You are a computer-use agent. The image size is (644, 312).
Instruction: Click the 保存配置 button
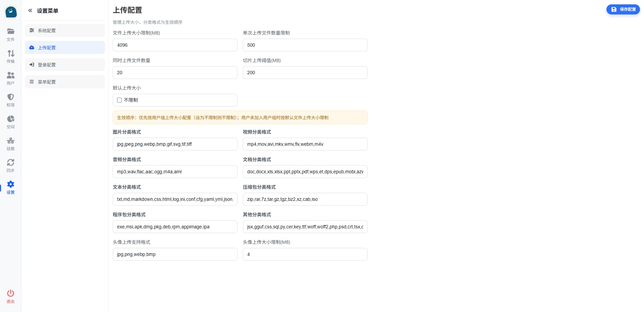623,9
